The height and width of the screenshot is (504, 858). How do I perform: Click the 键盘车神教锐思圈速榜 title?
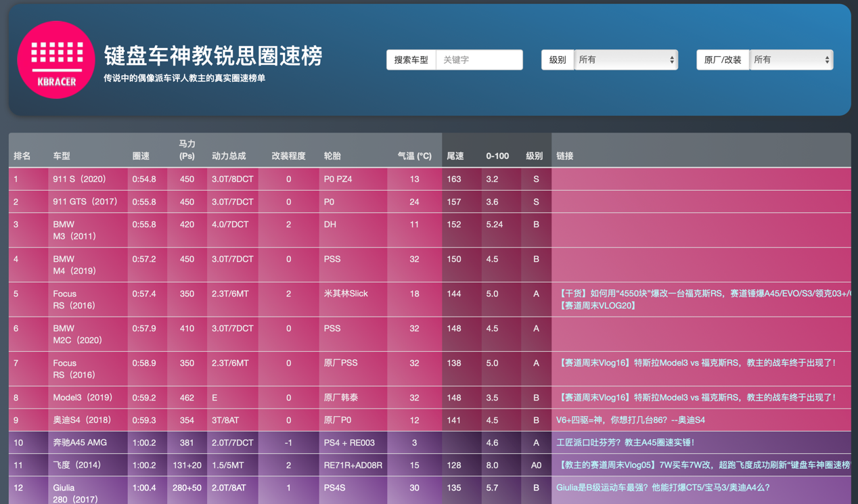(x=213, y=55)
